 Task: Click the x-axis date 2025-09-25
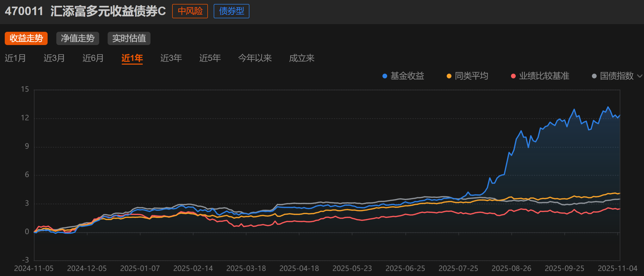click(564, 269)
